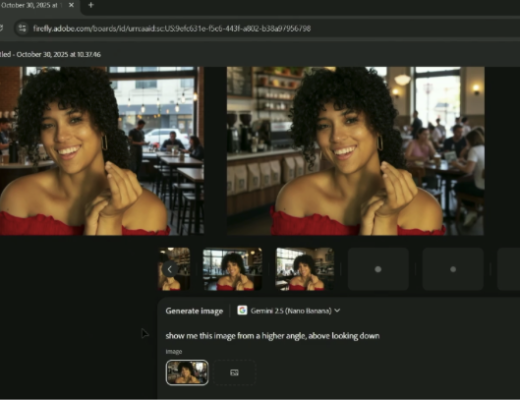The width and height of the screenshot is (520, 400).
Task: Select the left generated café portrait
Action: point(101,151)
